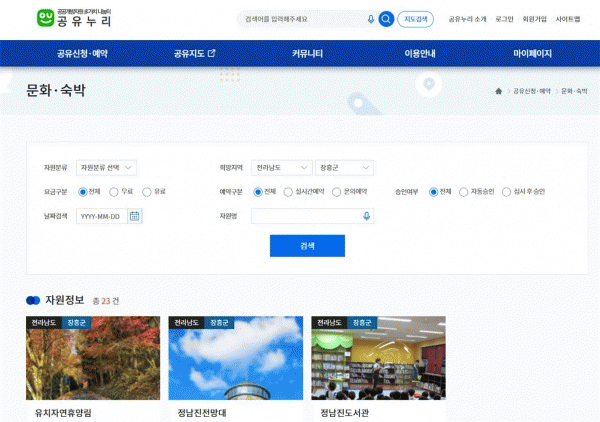The height and width of the screenshot is (422, 600).
Task: Open the 유치자연휴양림 thumbnail image
Action: point(93,358)
